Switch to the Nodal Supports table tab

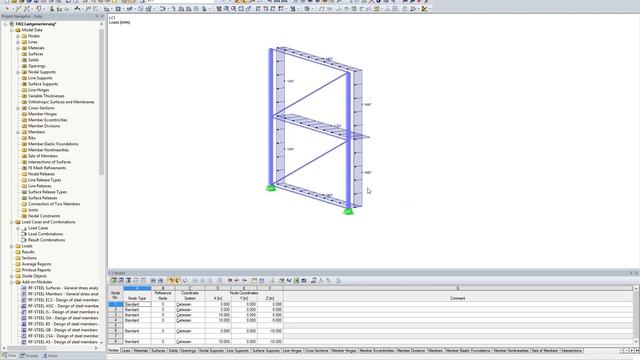pyautogui.click(x=211, y=351)
